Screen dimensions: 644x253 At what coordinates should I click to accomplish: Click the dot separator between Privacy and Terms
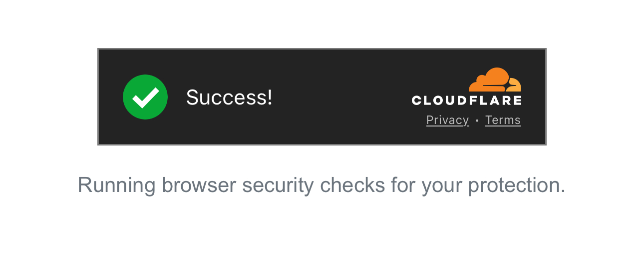point(477,120)
